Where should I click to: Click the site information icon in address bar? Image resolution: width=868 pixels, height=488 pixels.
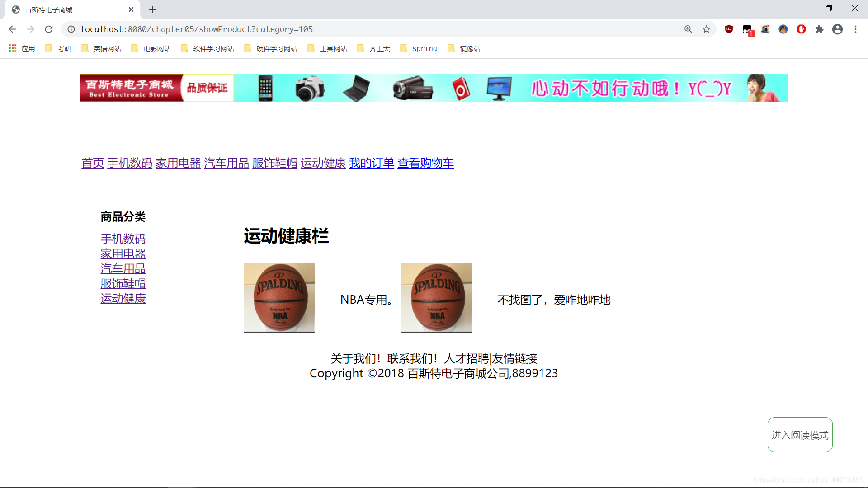pyautogui.click(x=71, y=29)
